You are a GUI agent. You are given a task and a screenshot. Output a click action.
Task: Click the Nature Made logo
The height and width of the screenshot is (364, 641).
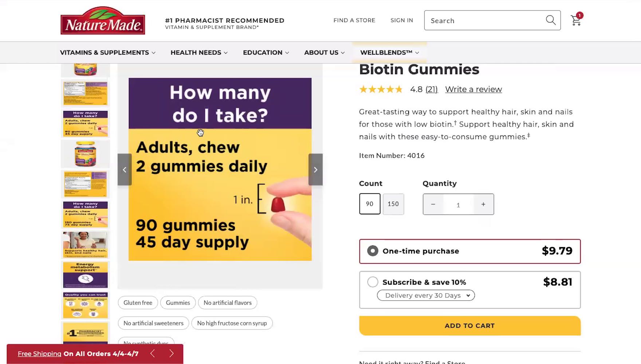coord(103,21)
